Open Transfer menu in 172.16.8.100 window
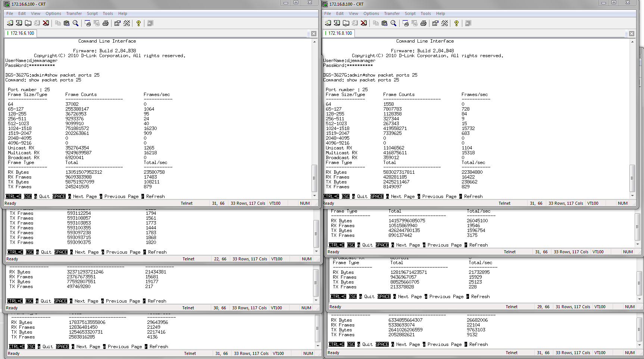The width and height of the screenshot is (644, 359). coord(392,13)
